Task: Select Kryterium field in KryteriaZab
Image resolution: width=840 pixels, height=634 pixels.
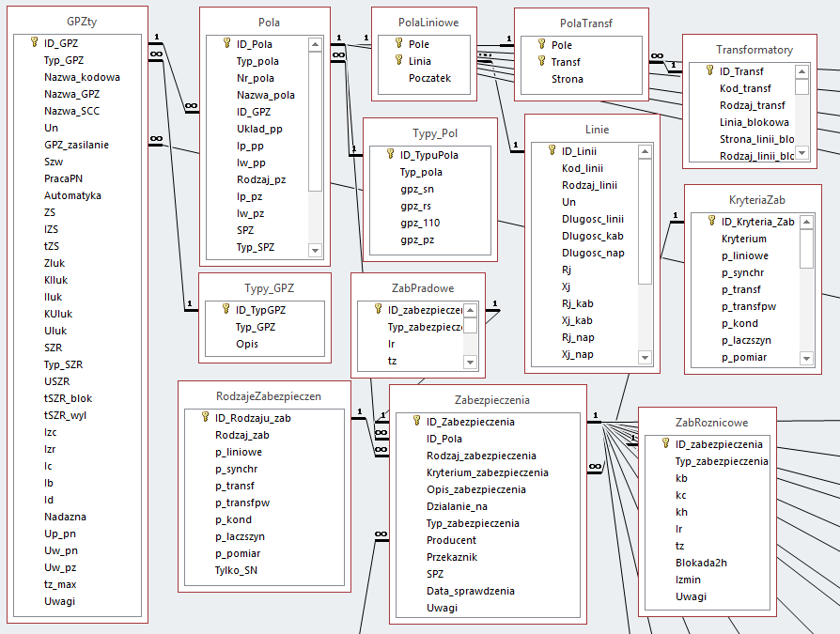Action: pos(743,239)
